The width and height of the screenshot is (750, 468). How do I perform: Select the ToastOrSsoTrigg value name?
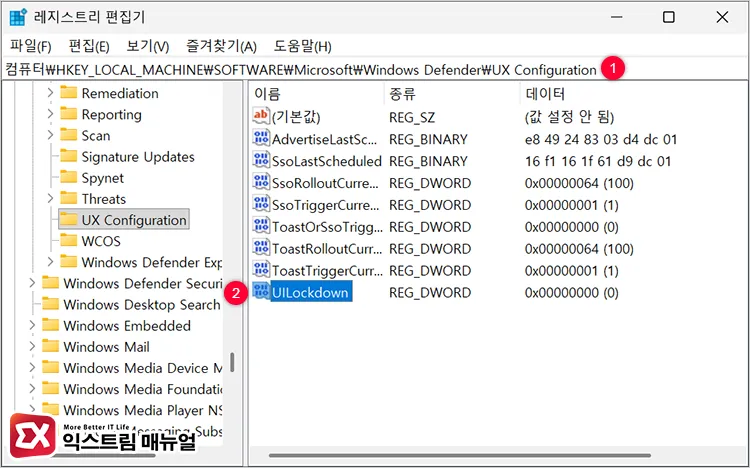328,227
